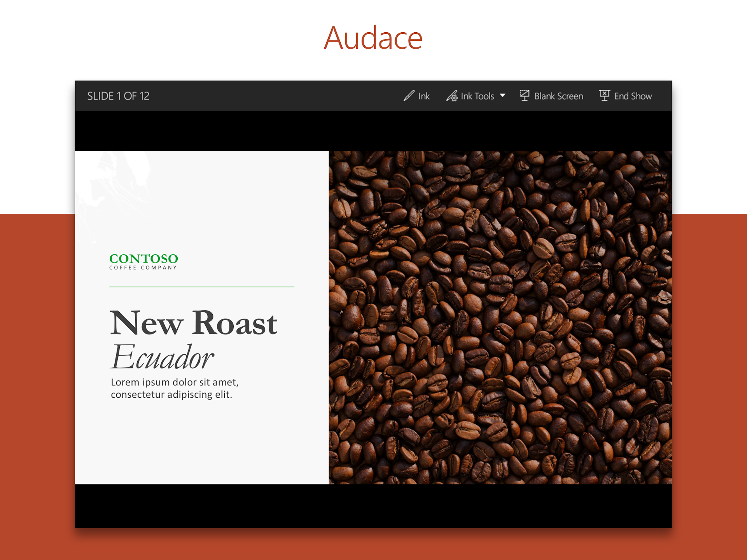Click the black bar below the slide
This screenshot has width=747, height=560.
pos(373,506)
